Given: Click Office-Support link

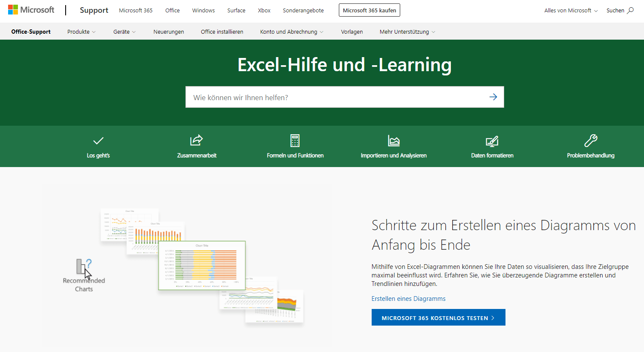Looking at the screenshot, I should tap(31, 32).
